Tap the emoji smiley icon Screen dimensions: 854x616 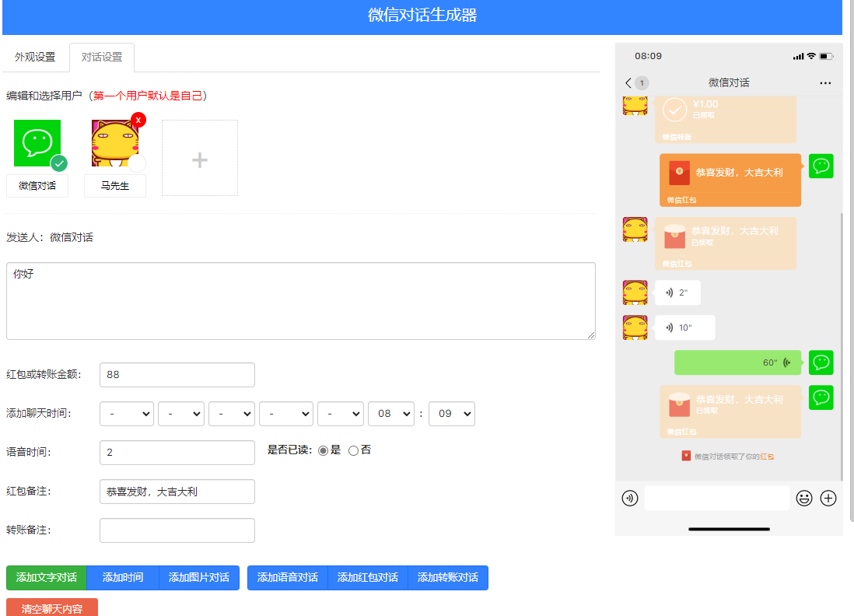point(804,498)
